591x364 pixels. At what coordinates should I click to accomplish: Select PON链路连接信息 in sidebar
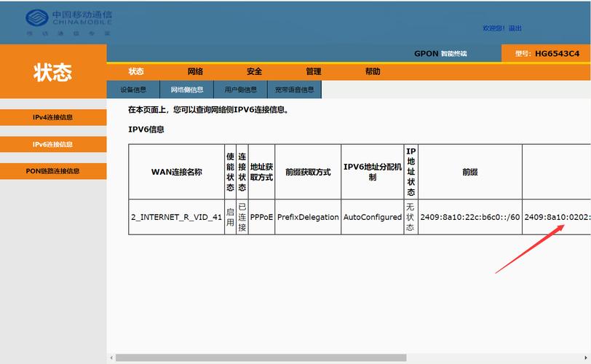(x=52, y=171)
